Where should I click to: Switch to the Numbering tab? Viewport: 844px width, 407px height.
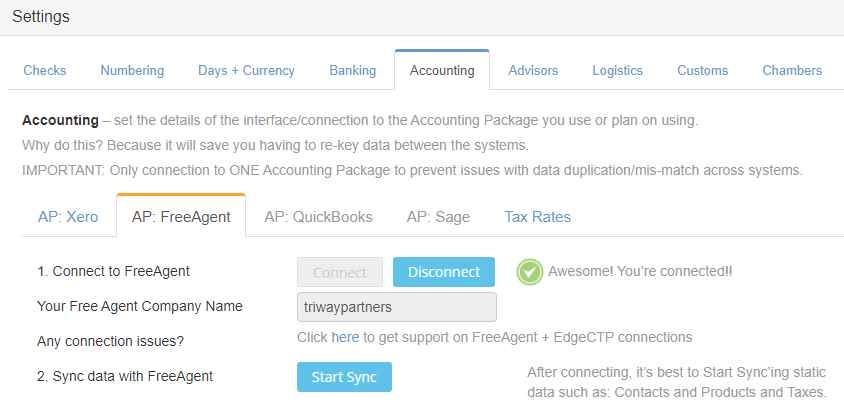tap(132, 71)
